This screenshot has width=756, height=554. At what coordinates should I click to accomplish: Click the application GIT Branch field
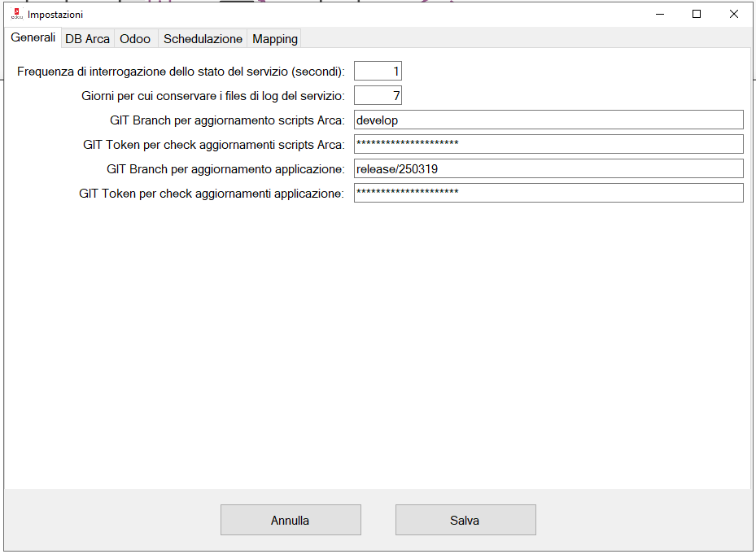[548, 169]
